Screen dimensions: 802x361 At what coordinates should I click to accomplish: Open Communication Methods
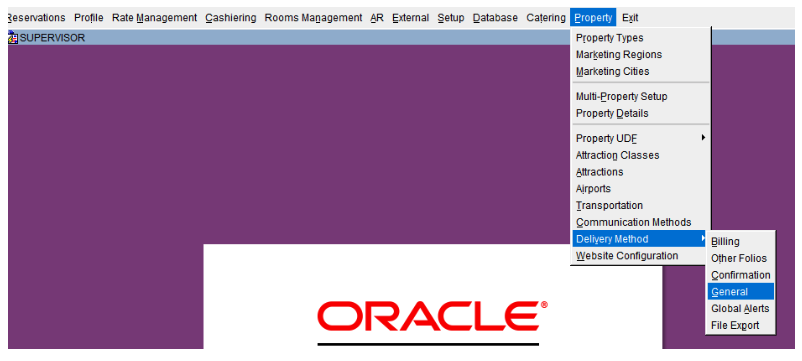[634, 222]
